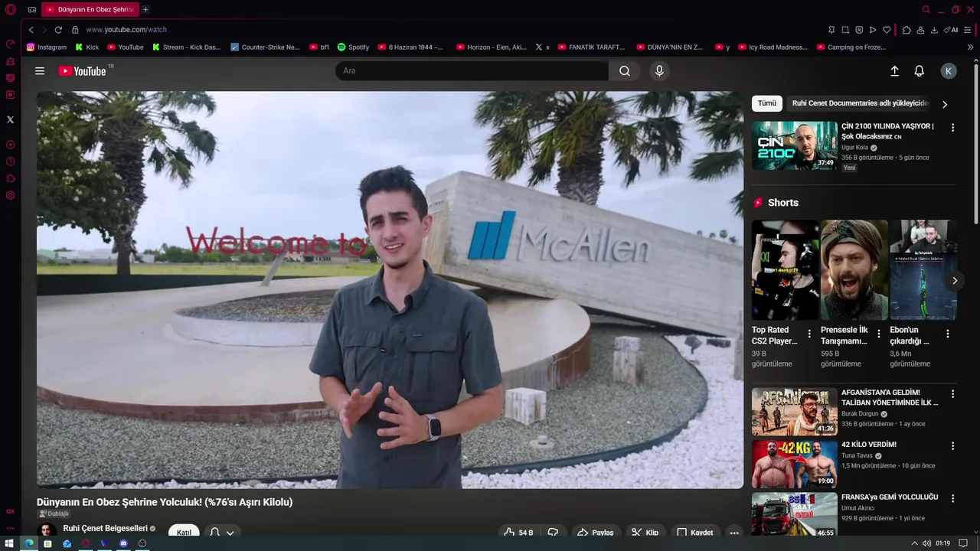Go back using browser back arrow

point(31,30)
